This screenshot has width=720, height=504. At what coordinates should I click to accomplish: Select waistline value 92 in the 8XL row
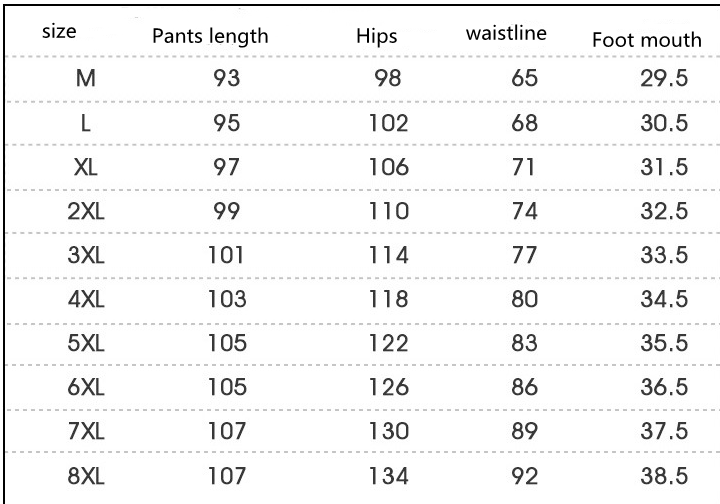(525, 468)
